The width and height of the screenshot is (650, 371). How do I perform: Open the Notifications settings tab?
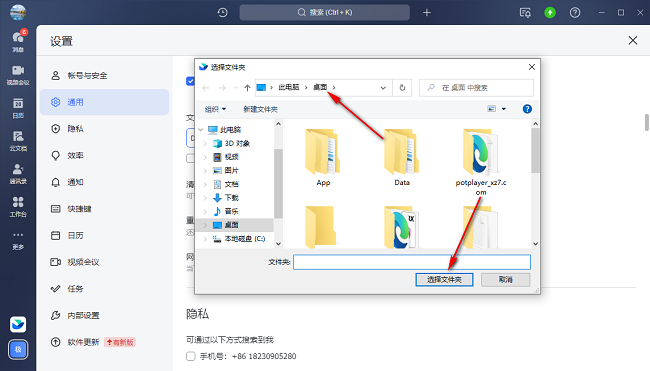click(x=104, y=182)
